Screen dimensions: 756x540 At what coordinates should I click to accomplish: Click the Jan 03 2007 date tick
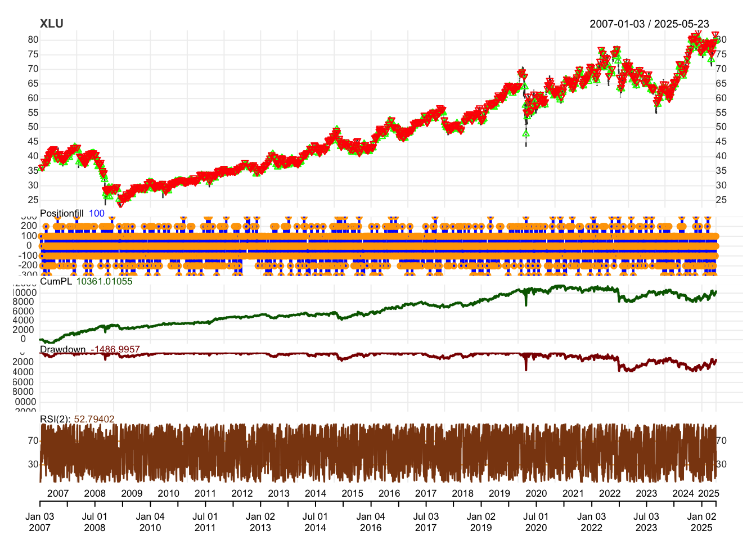pyautogui.click(x=40, y=522)
